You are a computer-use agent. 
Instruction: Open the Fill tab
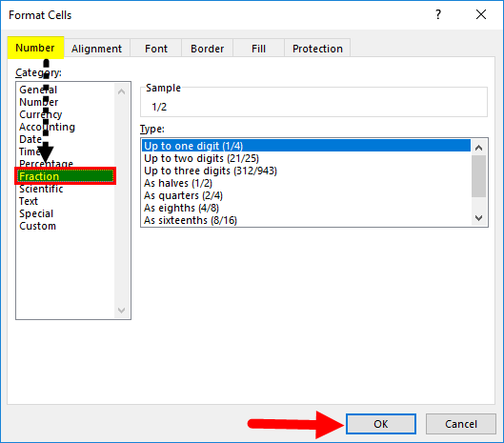click(258, 49)
